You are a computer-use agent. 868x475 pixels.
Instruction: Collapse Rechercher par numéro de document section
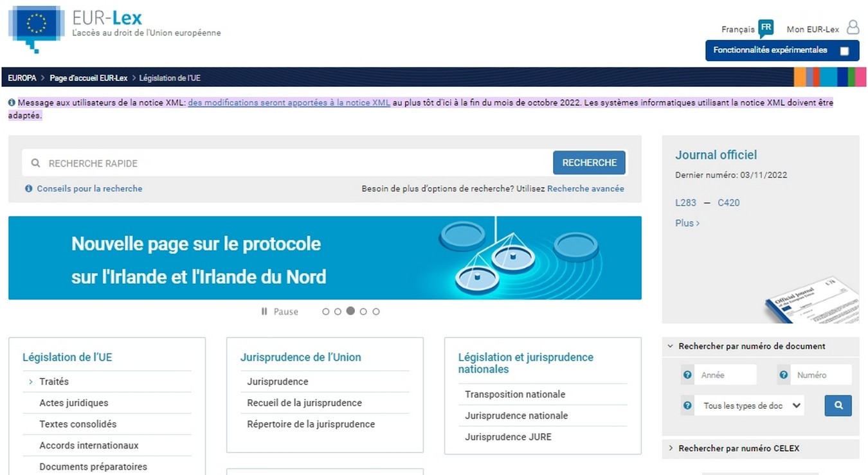[761, 346]
